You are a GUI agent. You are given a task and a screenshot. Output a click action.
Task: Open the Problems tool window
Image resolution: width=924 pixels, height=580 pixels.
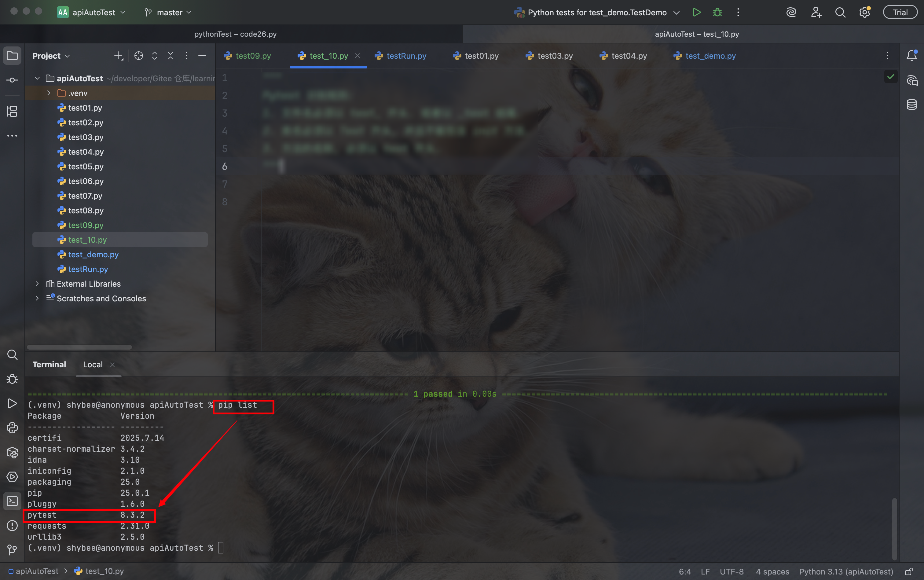[12, 525]
